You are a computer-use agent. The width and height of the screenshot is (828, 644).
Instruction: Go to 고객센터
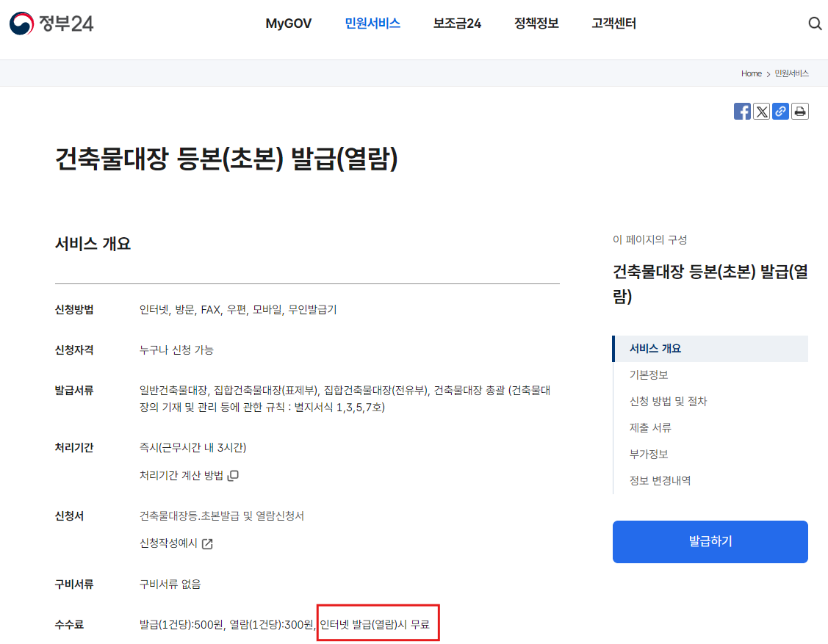613,23
